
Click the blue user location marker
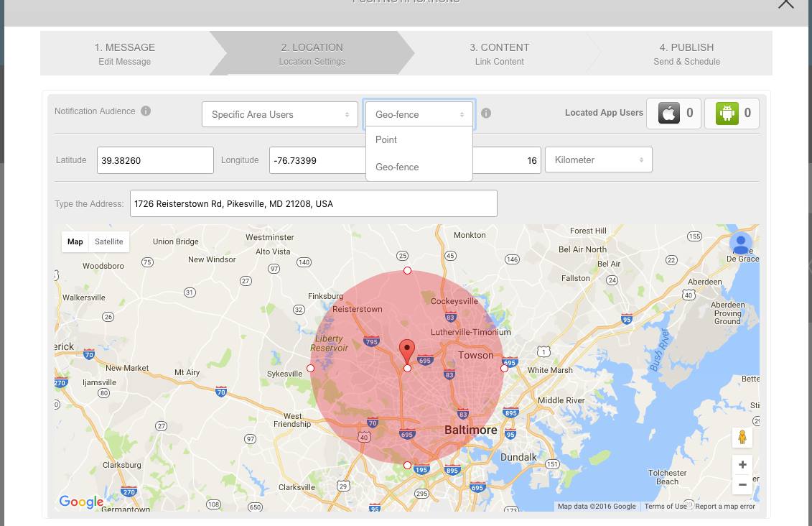point(741,243)
